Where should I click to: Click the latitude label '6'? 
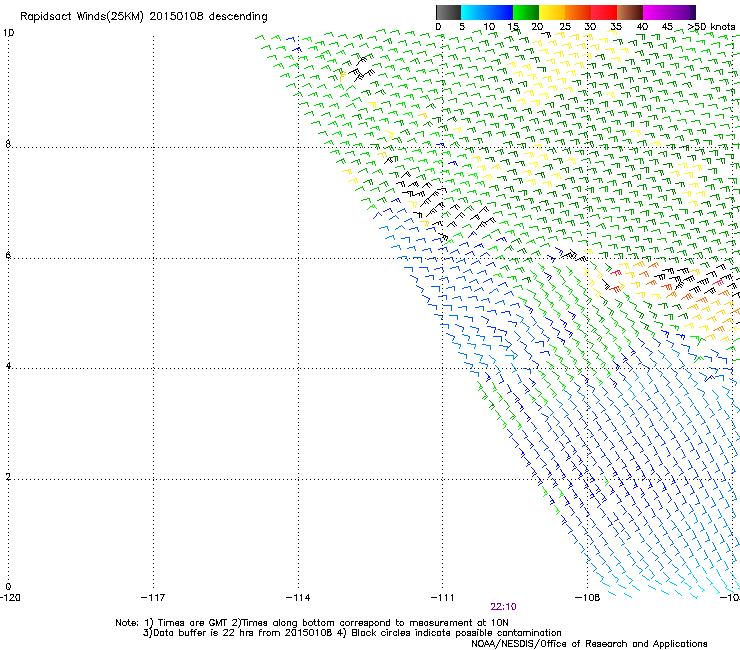[8, 255]
